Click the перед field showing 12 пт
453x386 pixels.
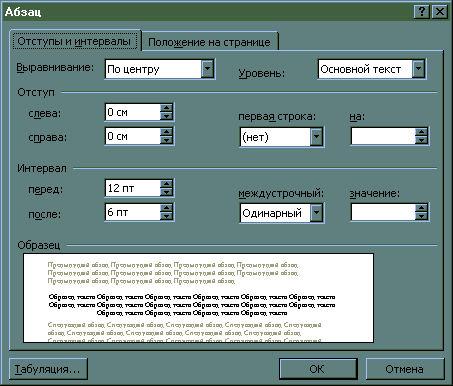133,188
